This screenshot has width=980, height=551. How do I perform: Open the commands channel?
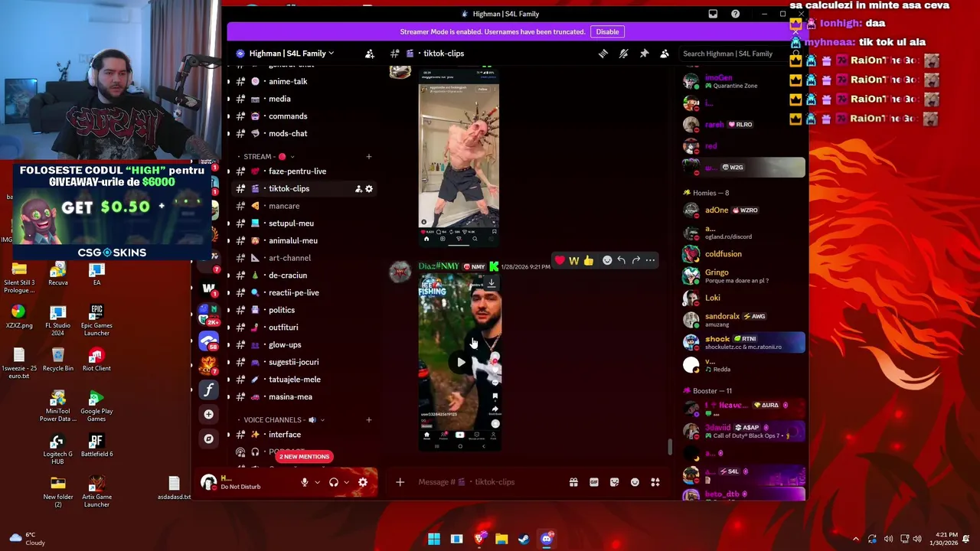[304, 116]
